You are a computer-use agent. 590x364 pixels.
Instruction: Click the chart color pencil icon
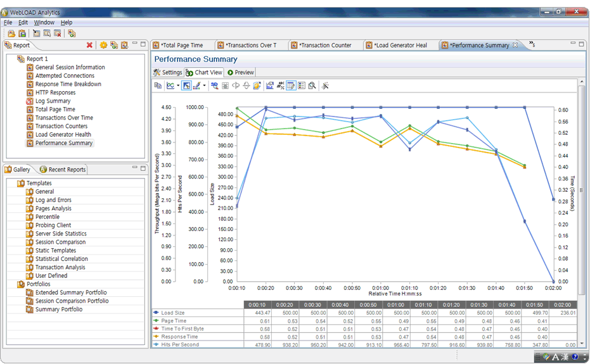click(x=197, y=85)
